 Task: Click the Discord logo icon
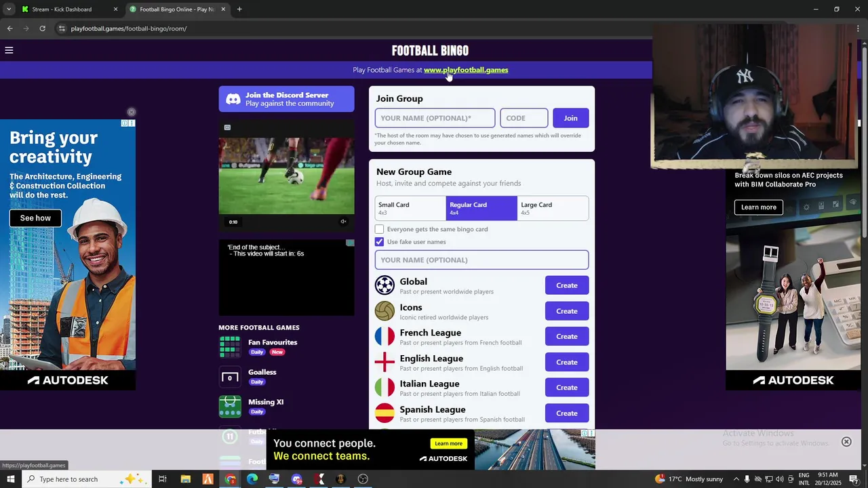tap(233, 99)
